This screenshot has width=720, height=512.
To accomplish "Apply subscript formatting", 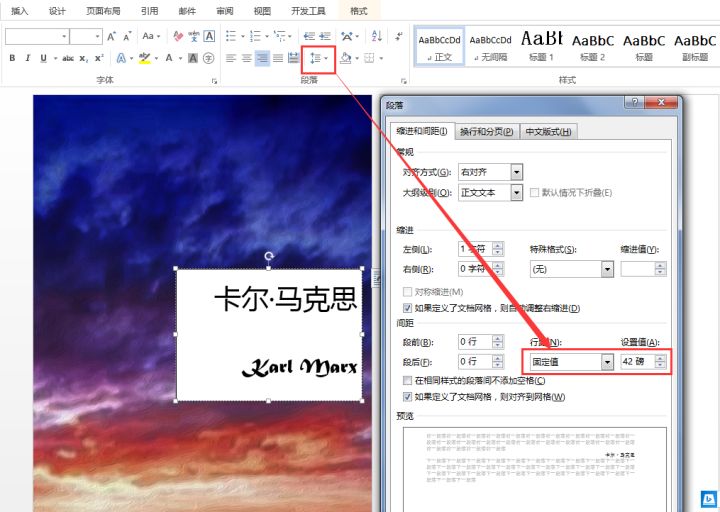I will point(84,58).
